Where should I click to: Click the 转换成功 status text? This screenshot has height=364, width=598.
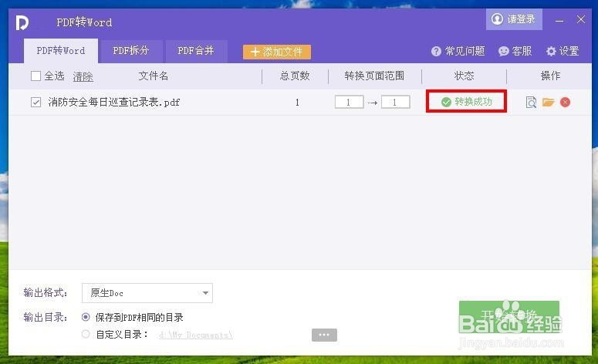[473, 102]
